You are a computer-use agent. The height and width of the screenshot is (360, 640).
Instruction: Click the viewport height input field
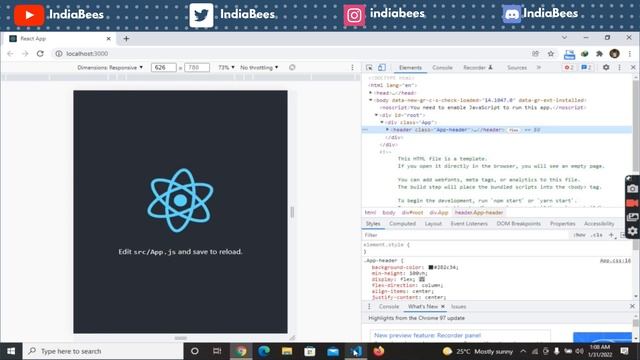197,67
